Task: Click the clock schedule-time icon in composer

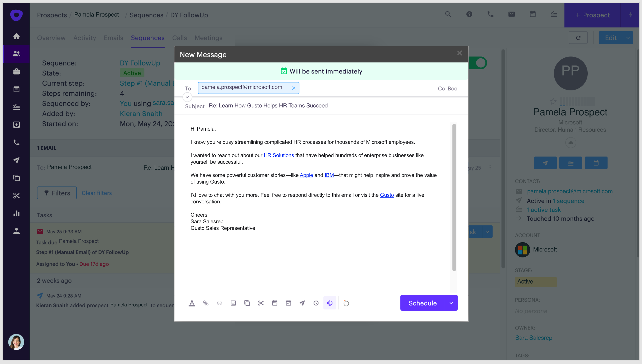Action: (316, 303)
